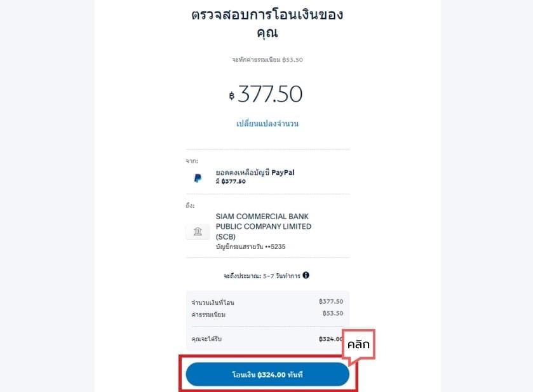This screenshot has height=392, width=533.
Task: Click the คลิก callout label
Action: 358,344
